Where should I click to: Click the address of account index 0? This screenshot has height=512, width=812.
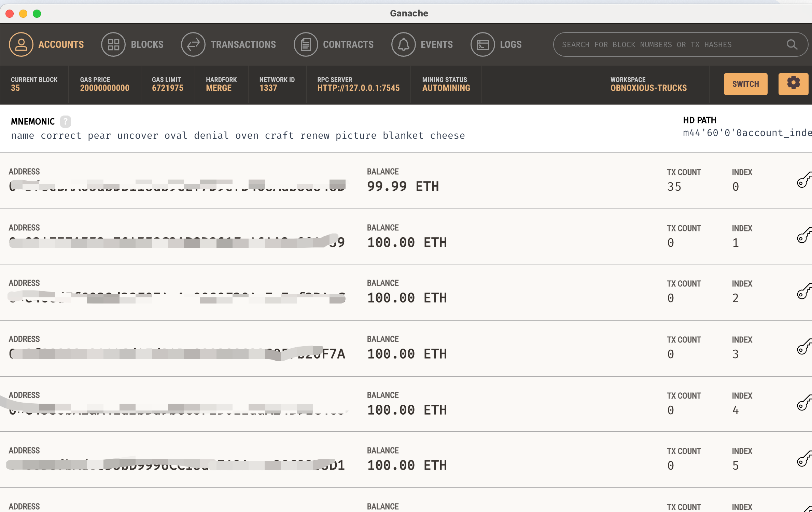point(177,186)
